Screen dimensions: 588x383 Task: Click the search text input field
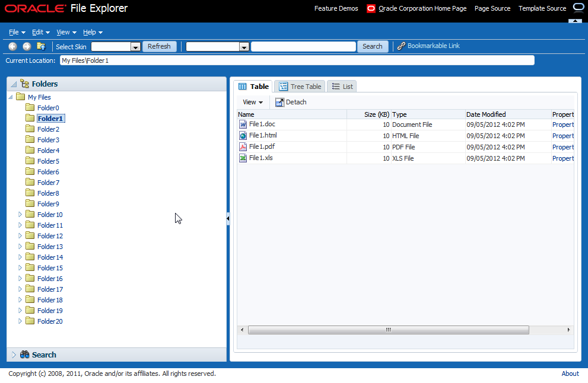[303, 46]
